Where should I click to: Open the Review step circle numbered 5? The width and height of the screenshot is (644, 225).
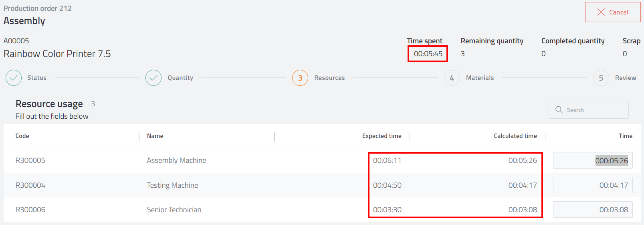point(601,78)
